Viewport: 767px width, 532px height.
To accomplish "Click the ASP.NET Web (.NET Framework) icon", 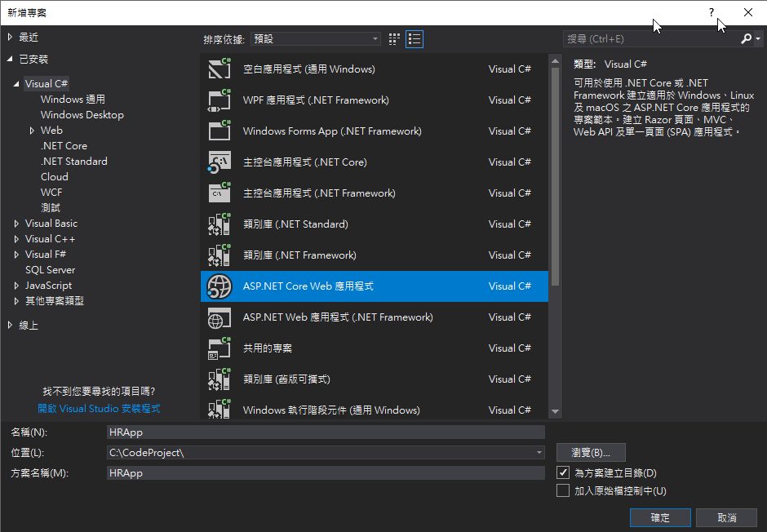I will click(219, 317).
